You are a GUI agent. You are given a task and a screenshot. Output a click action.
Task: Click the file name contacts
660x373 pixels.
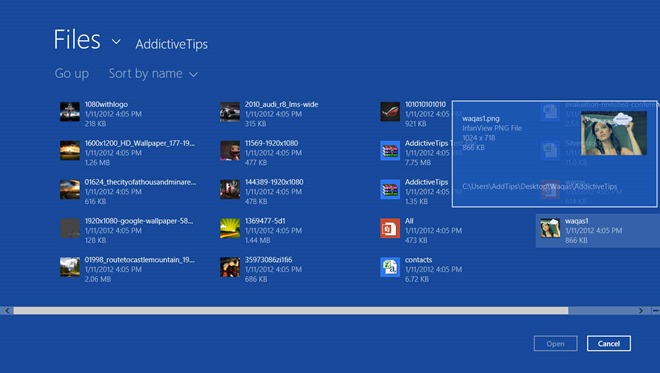coord(418,260)
